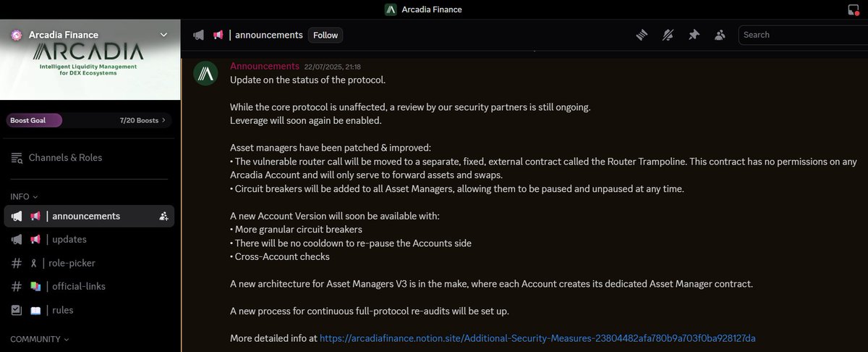
Task: Click the Search input field
Action: click(803, 35)
